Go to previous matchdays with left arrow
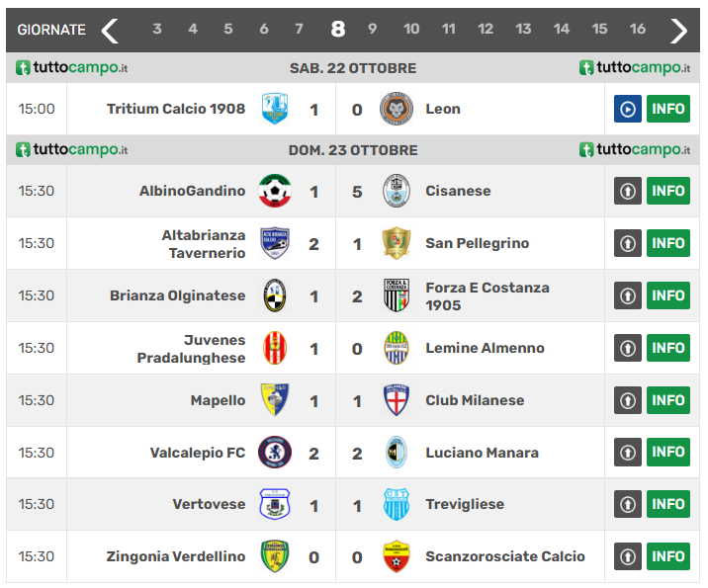Screen dimensions: 708x588 (110, 30)
